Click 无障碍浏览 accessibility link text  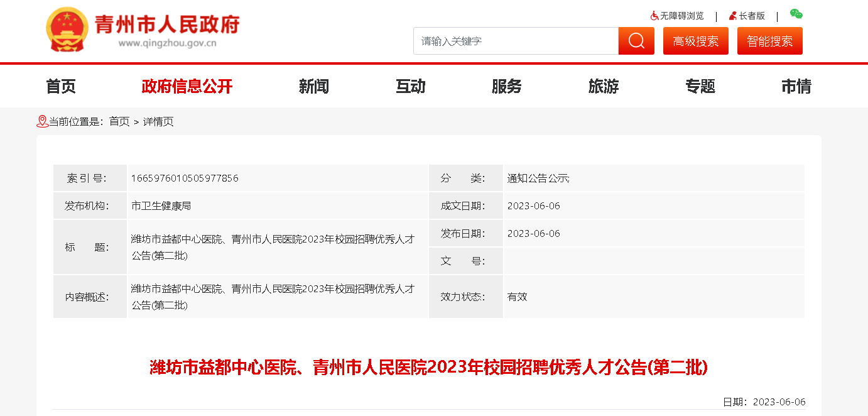[681, 16]
